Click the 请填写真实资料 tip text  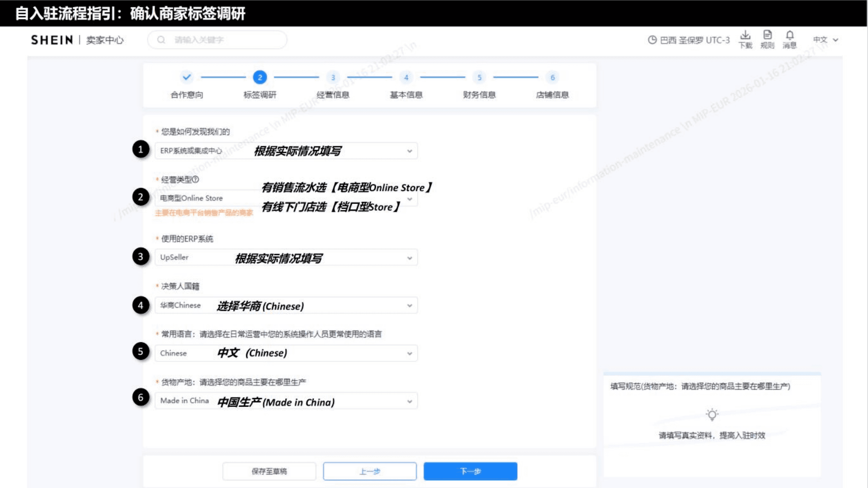pyautogui.click(x=712, y=436)
